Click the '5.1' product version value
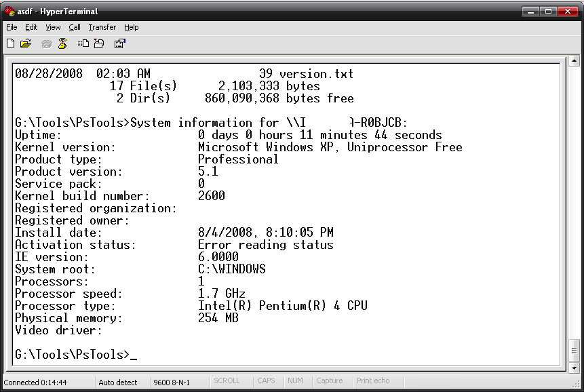The width and height of the screenshot is (584, 392). (208, 171)
